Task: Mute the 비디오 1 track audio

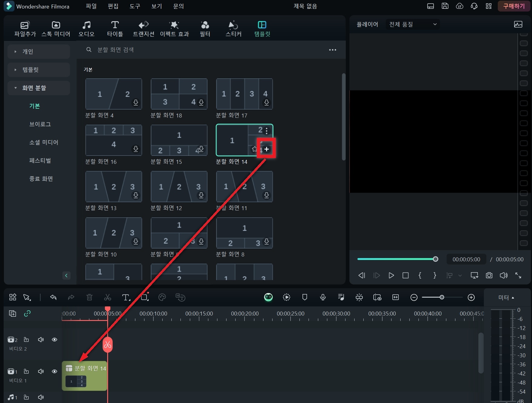Action: [41, 371]
